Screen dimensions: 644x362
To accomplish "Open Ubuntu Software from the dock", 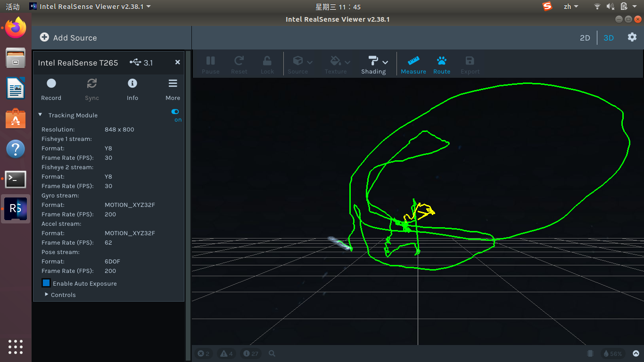I will tap(16, 119).
